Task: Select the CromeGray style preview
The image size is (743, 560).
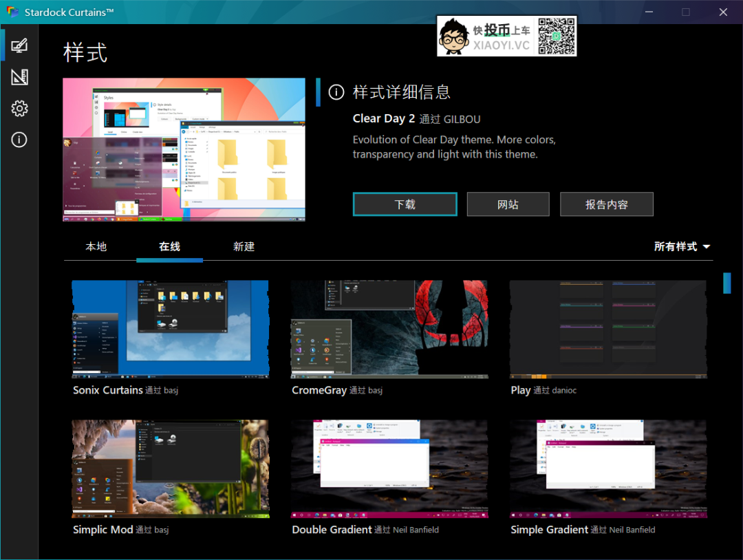Action: 389,329
